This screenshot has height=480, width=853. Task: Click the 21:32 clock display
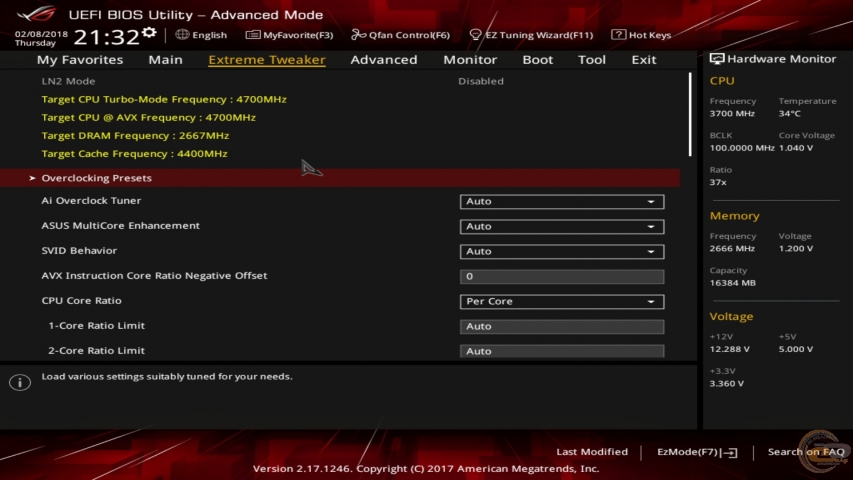tap(107, 38)
